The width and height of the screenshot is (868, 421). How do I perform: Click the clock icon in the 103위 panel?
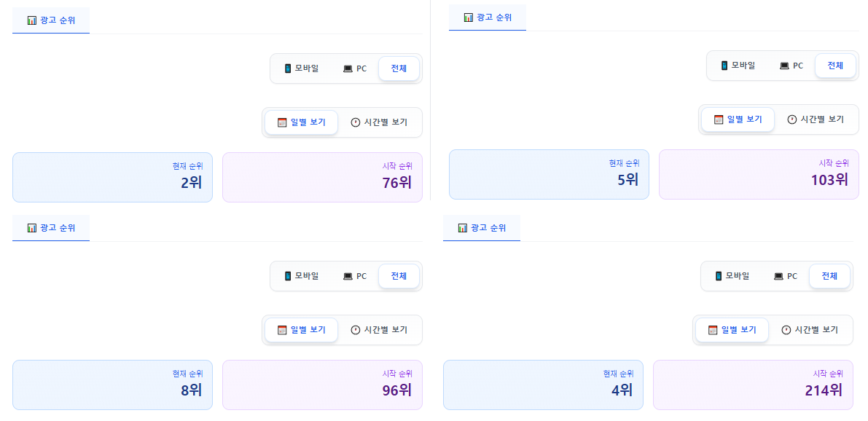[792, 119]
